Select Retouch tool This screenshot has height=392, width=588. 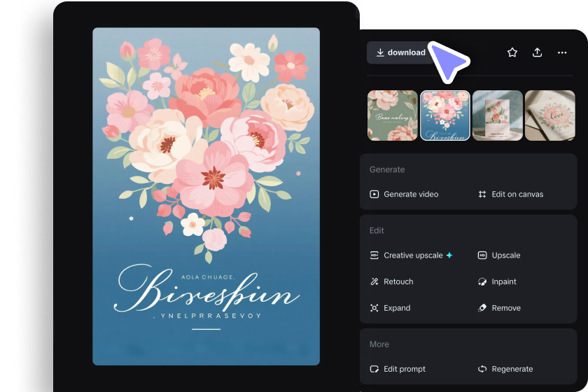click(391, 281)
